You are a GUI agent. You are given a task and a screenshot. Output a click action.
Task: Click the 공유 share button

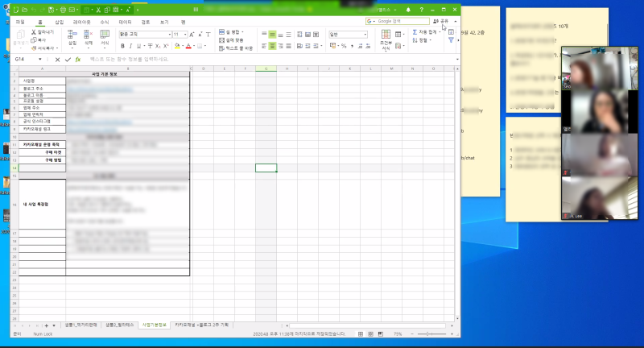(441, 21)
